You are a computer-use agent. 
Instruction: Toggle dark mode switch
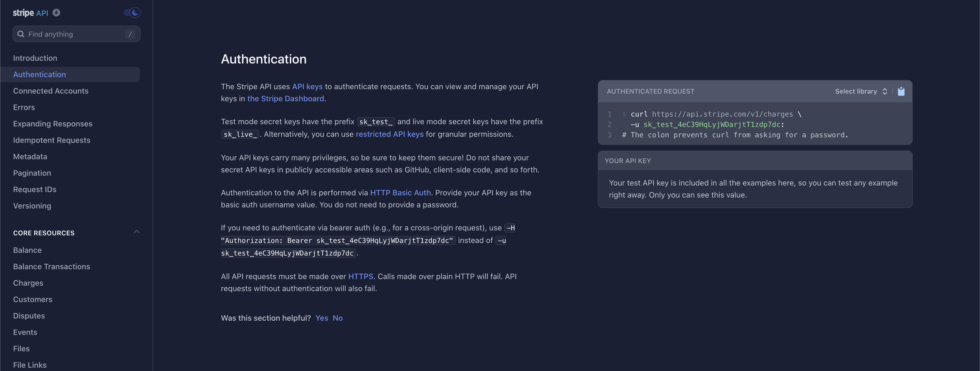(132, 13)
